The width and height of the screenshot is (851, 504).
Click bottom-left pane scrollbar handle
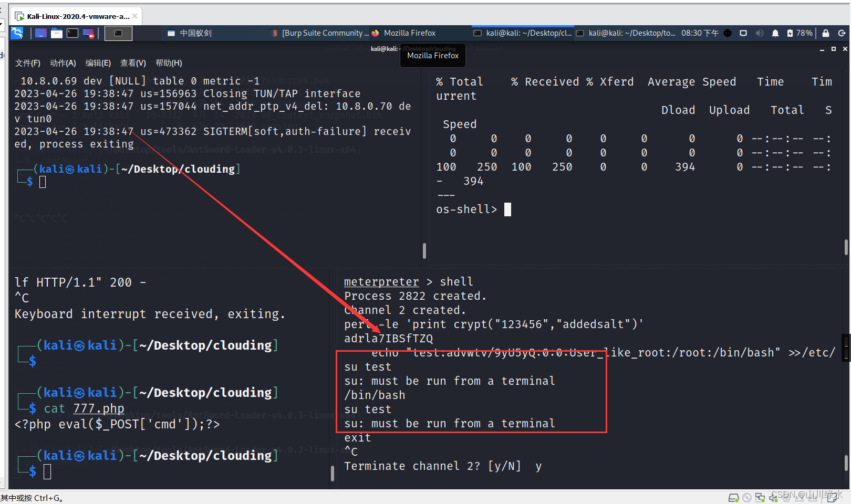[333, 473]
